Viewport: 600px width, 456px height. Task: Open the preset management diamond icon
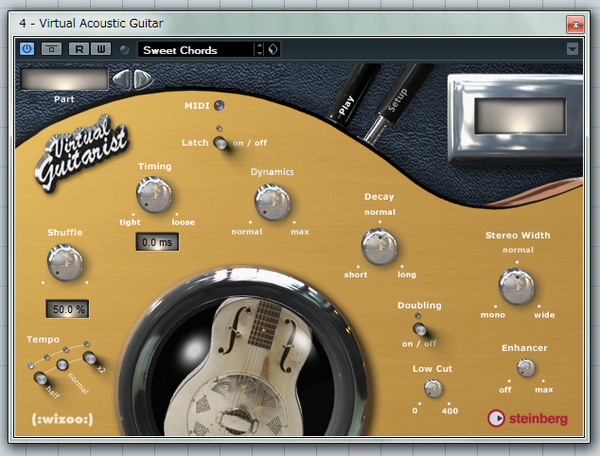273,49
